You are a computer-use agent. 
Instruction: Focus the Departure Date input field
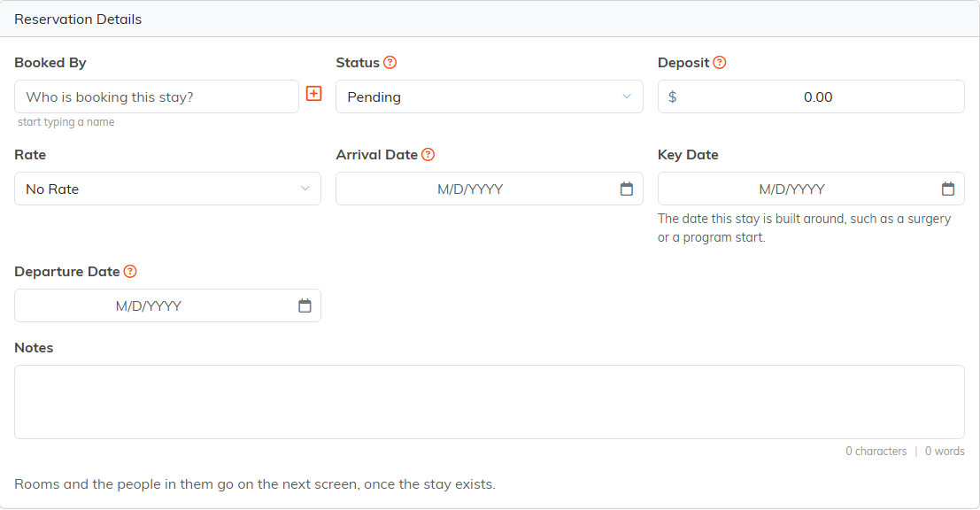tap(167, 305)
